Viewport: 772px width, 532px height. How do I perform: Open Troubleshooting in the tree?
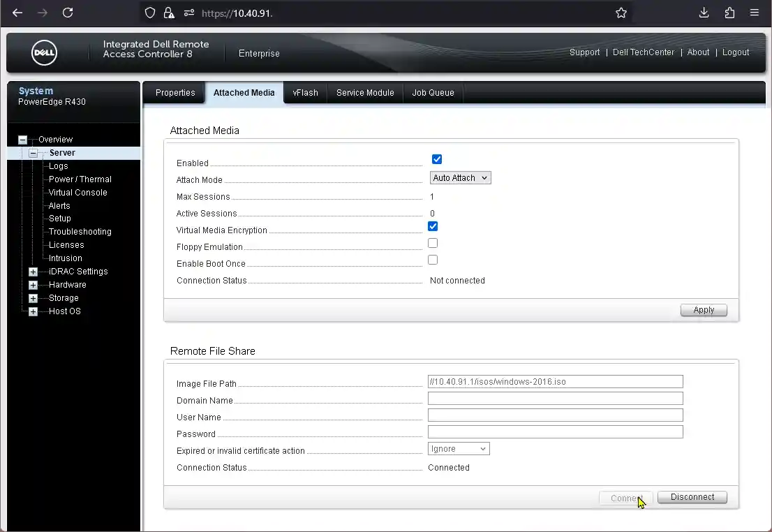[x=80, y=232]
